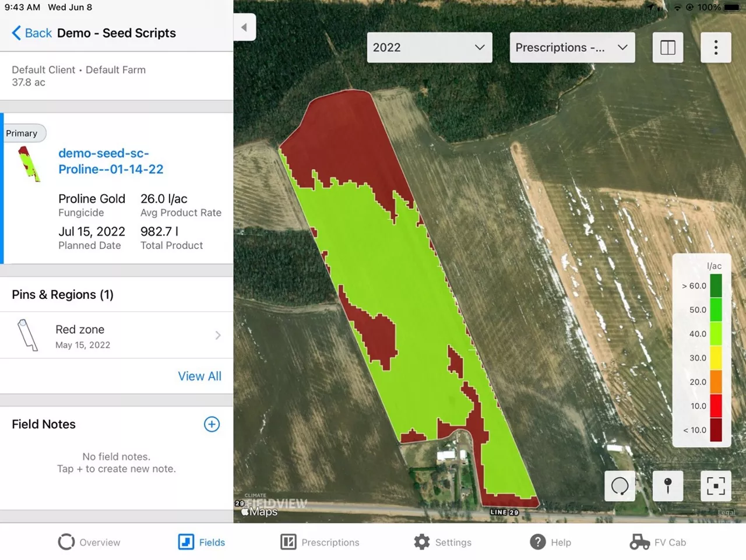
Task: Click the 26.0 l/ac average rate value
Action: pos(164,199)
